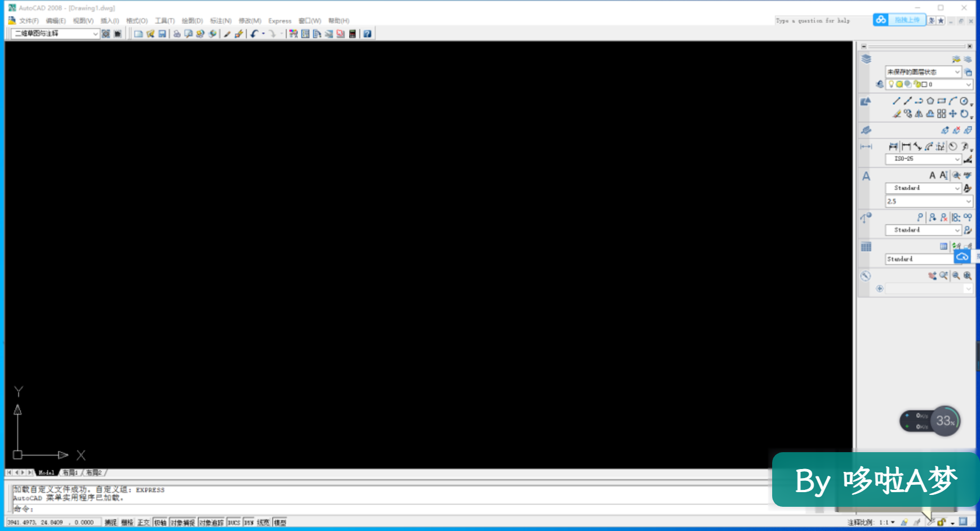Click the Match Properties brush icon
The height and width of the screenshot is (531, 980).
227,34
